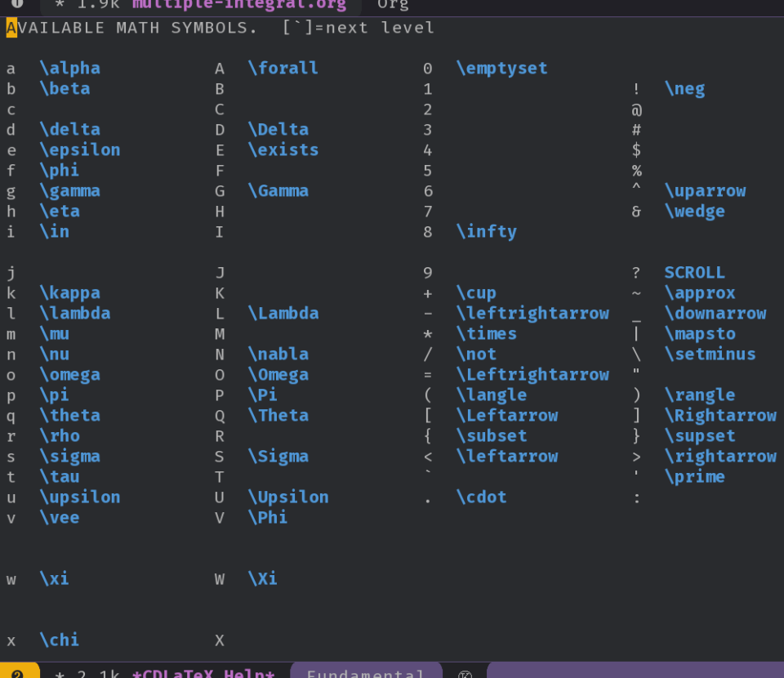
Task: Click the \nabla symbol entry
Action: (x=278, y=355)
